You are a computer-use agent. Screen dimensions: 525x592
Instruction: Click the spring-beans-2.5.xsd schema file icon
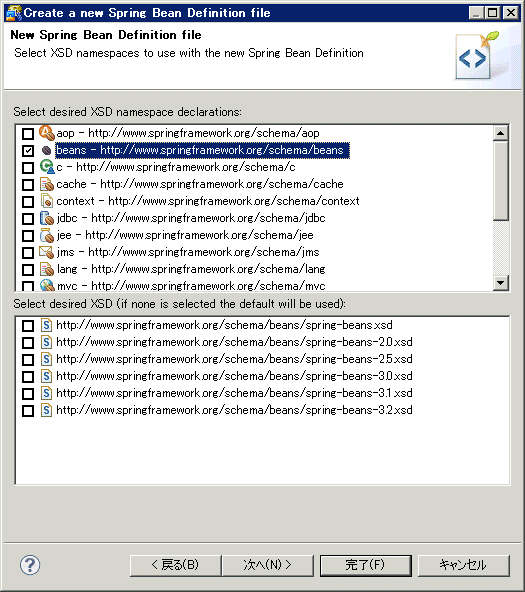click(46, 359)
